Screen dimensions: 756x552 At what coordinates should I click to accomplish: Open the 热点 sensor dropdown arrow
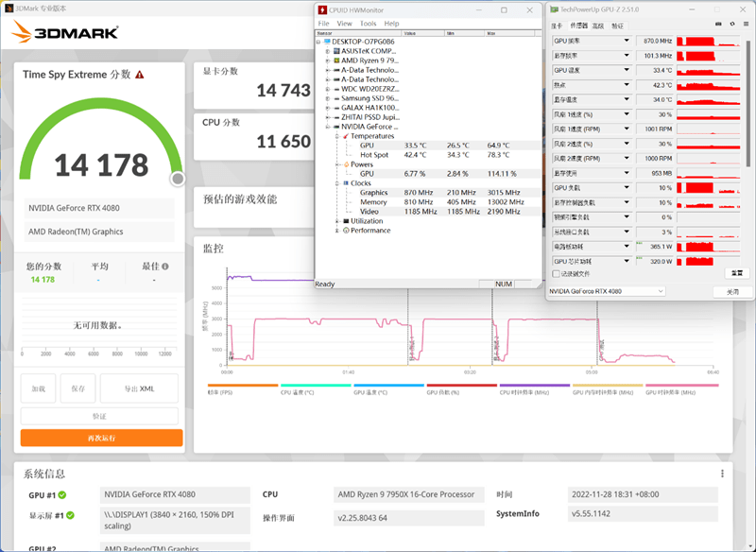click(627, 85)
